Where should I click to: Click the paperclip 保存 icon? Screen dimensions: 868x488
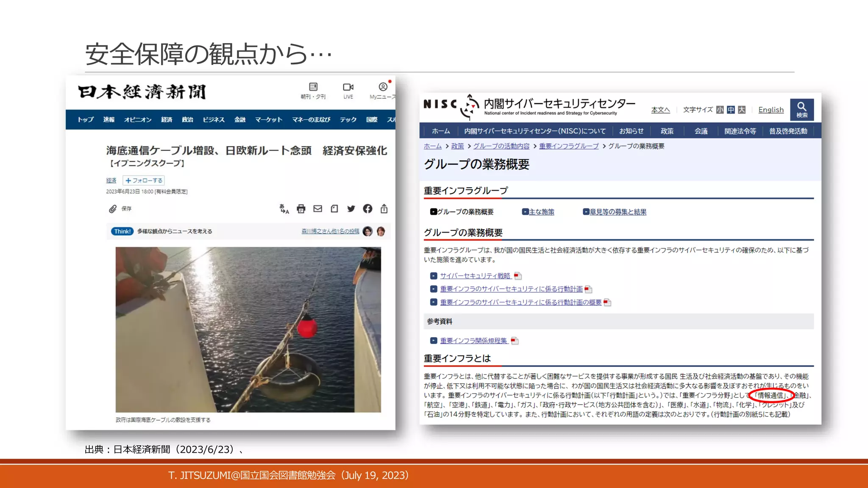(x=113, y=209)
